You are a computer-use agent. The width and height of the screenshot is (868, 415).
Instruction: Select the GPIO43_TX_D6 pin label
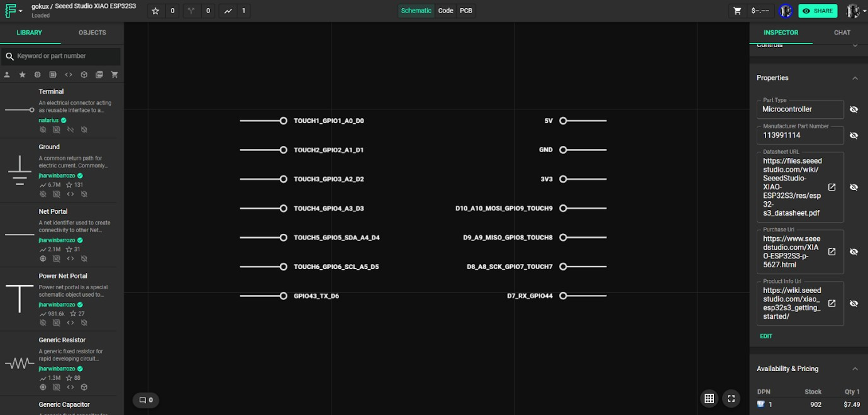pos(316,296)
